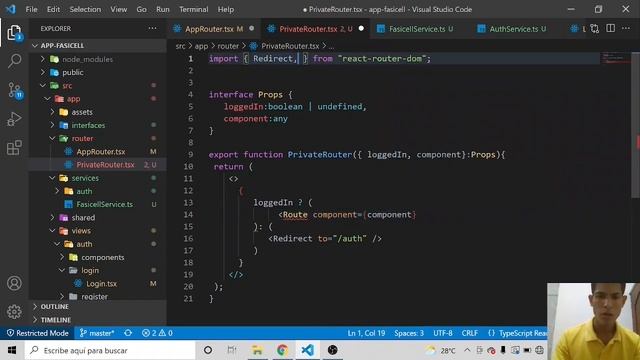
Task: Click the src breadcrumb segment
Action: (x=180, y=46)
